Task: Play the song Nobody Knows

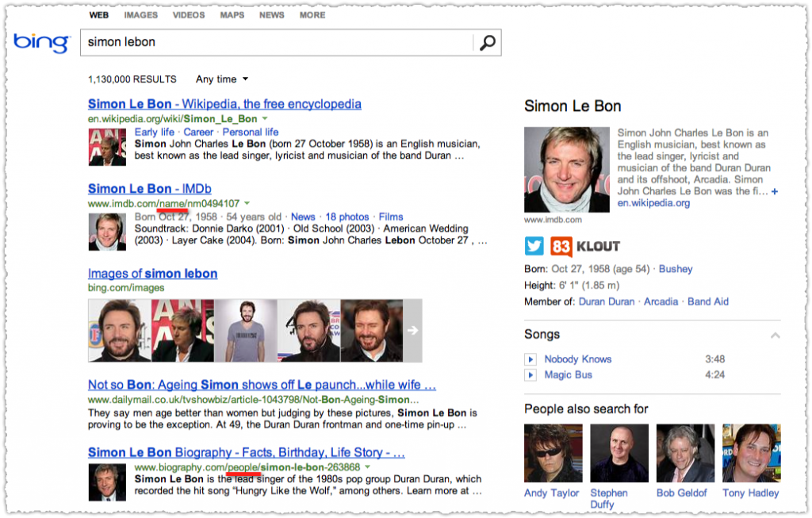Action: tap(530, 359)
